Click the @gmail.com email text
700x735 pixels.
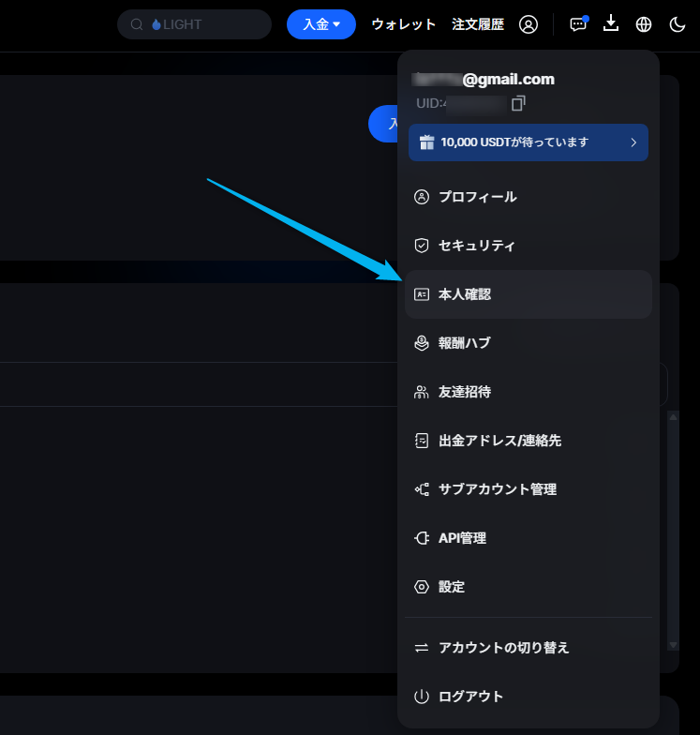pyautogui.click(x=508, y=79)
